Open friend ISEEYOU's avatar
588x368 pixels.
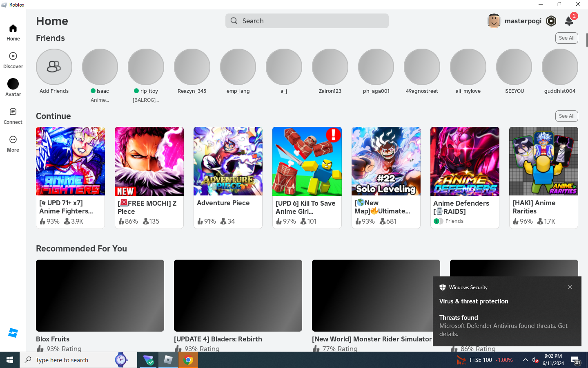coord(514,67)
